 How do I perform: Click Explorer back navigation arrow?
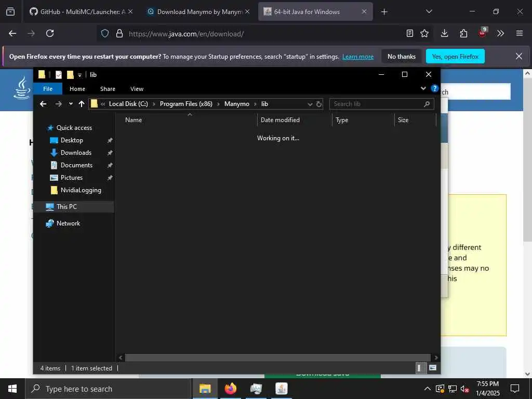pos(43,104)
